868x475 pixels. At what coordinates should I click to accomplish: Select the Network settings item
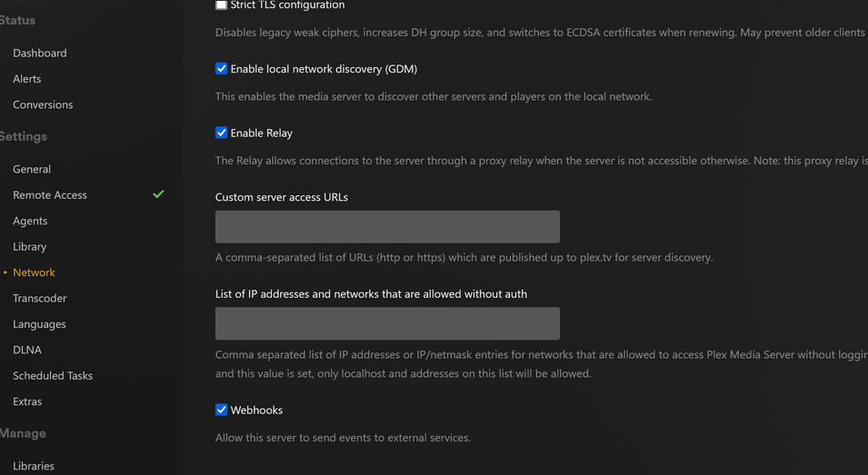[x=34, y=272]
